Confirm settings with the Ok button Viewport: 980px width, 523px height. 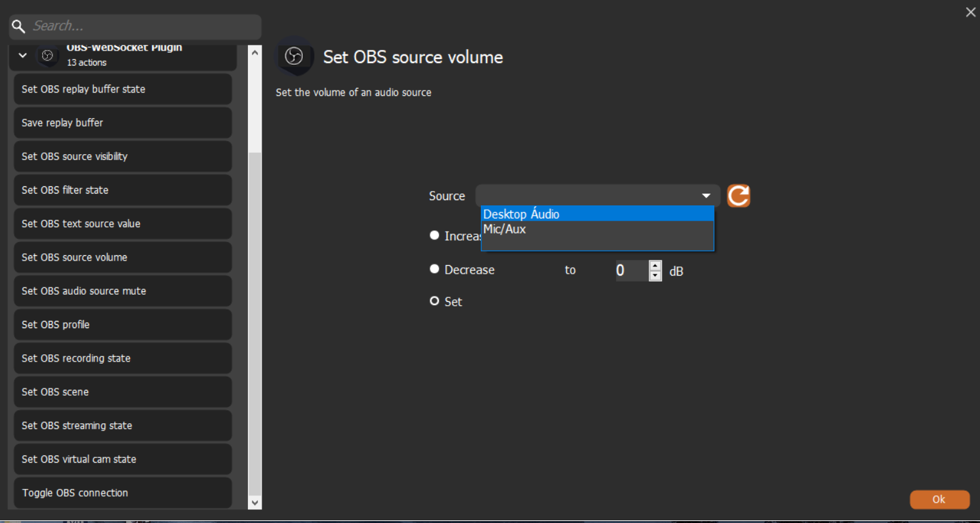click(939, 499)
